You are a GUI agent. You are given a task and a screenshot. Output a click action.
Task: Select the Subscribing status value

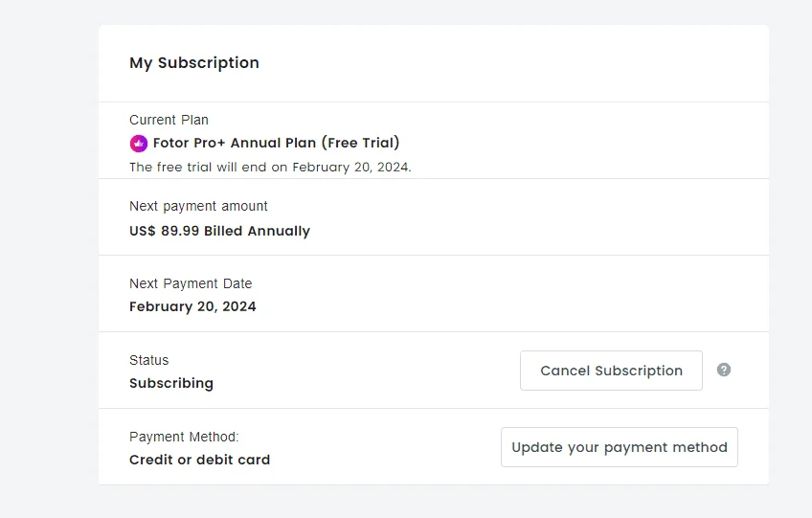point(171,383)
